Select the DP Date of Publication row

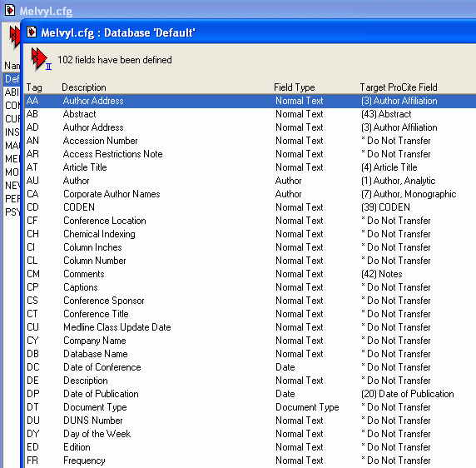[x=250, y=394]
